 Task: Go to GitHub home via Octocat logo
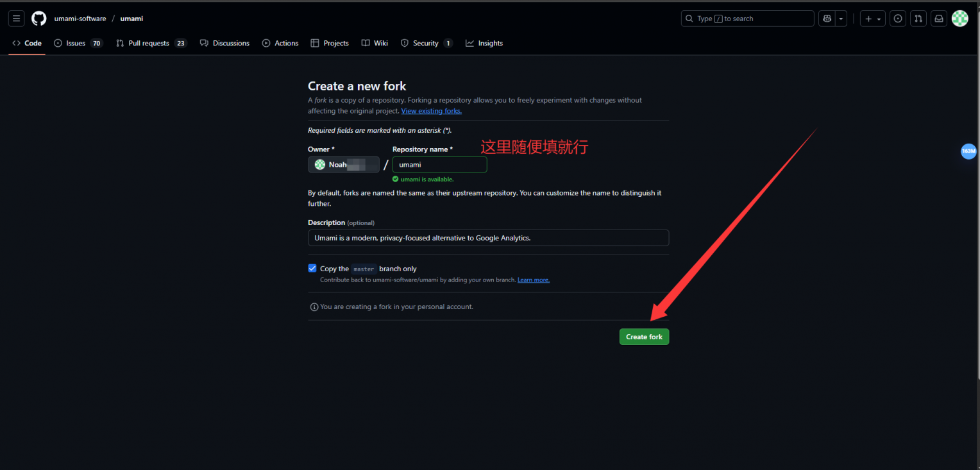39,19
